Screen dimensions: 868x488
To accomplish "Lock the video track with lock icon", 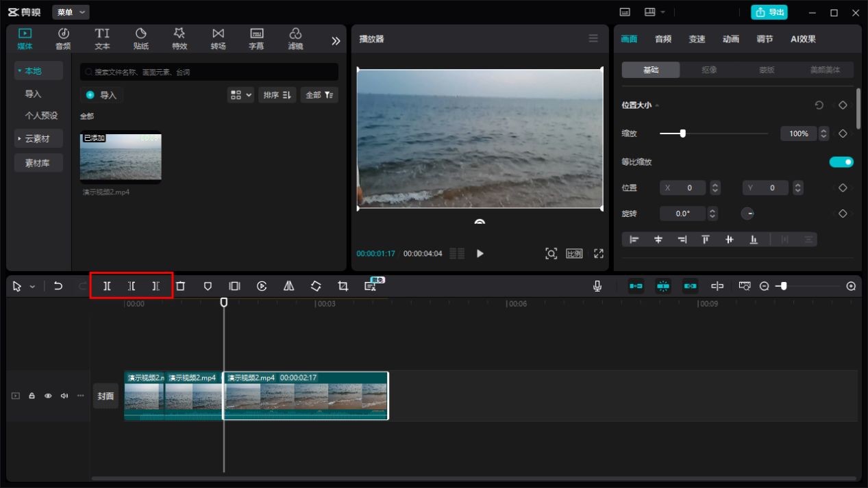I will click(x=32, y=396).
